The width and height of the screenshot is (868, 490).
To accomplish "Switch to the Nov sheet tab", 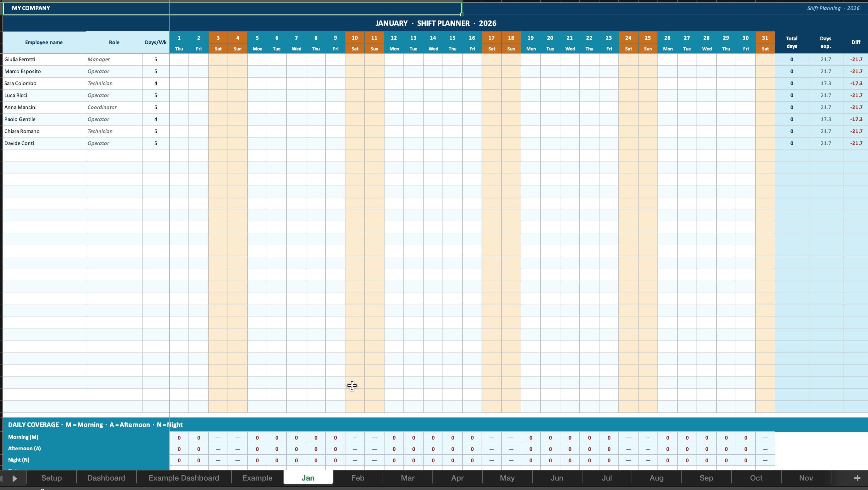I will (x=806, y=478).
